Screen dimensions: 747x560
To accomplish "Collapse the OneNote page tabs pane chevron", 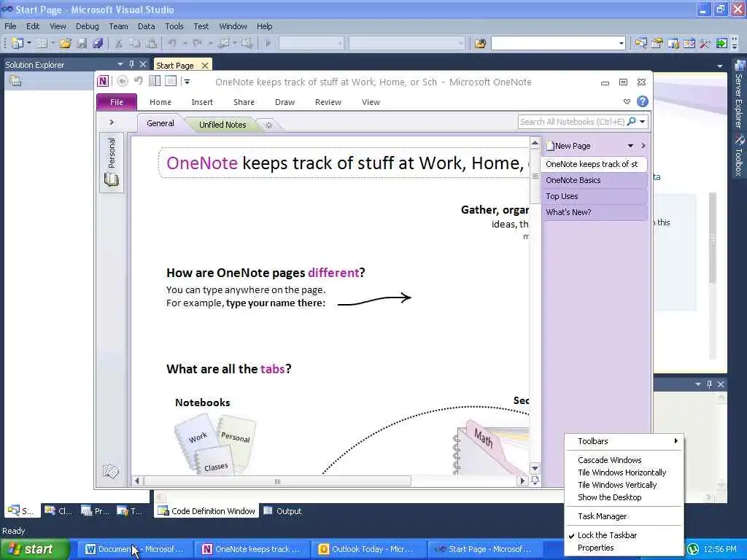I will click(x=643, y=146).
